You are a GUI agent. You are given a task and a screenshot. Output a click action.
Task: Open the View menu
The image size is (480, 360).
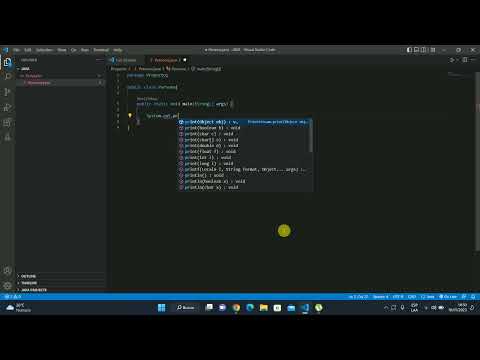pyautogui.click(x=62, y=50)
